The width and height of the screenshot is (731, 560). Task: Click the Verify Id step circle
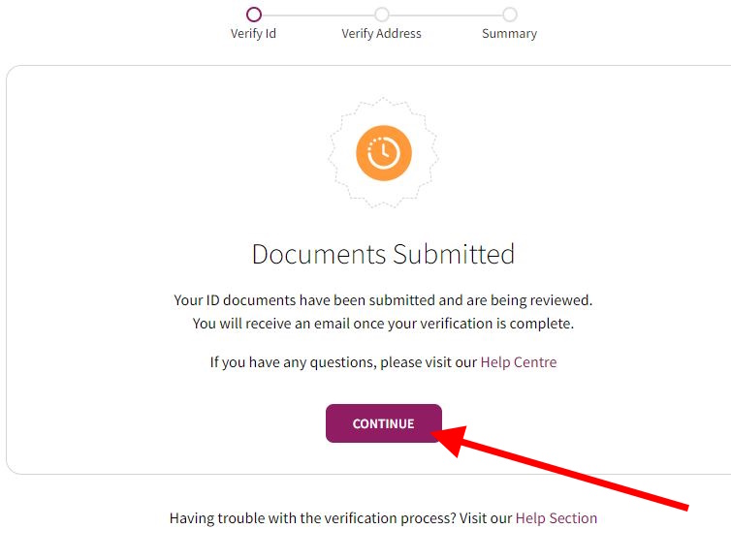point(254,15)
